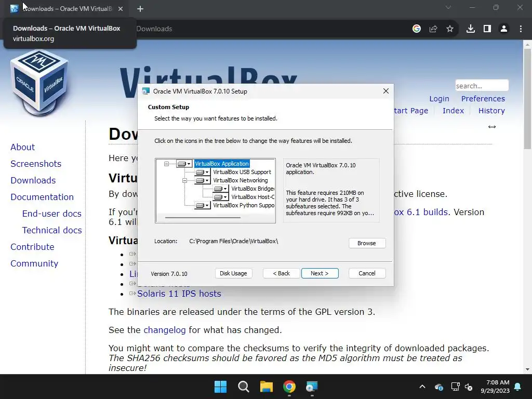Screen dimensions: 532x399
Task: Open VirtualBox Application feature dropdown icon
Action: 184,164
